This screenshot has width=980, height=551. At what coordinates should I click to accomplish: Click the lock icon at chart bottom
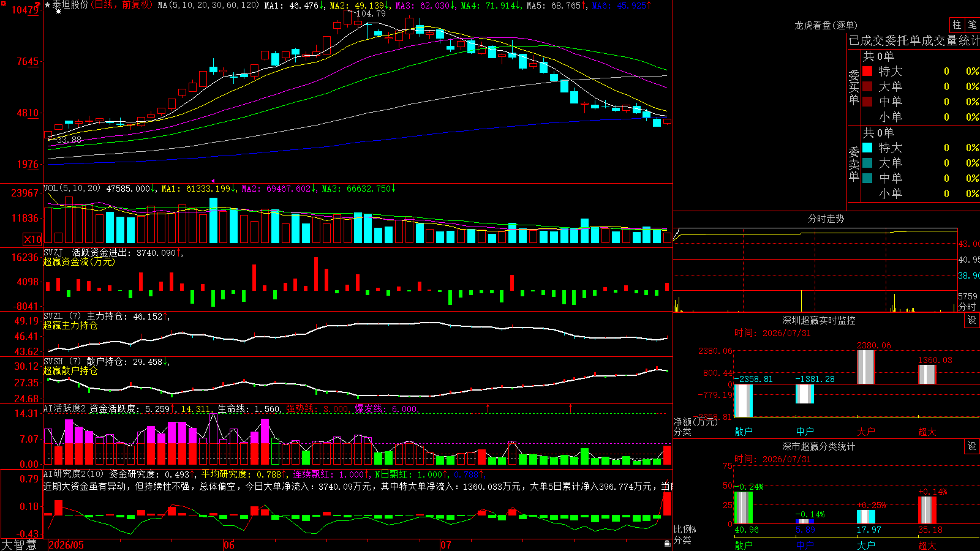667,543
